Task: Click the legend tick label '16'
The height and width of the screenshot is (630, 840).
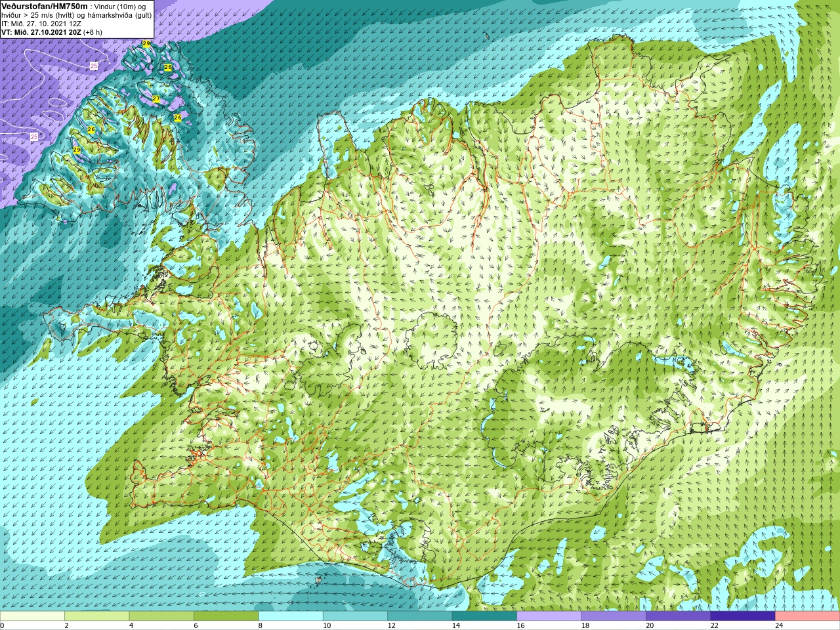Action: tap(521, 625)
